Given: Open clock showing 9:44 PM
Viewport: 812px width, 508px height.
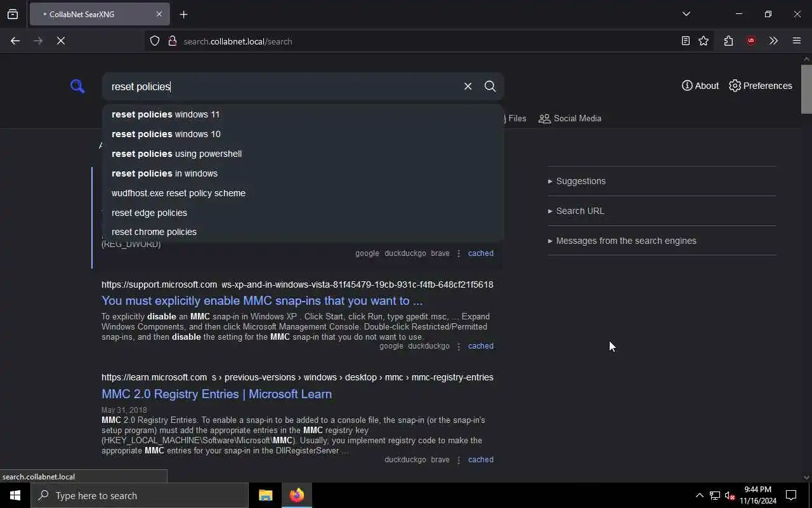Looking at the screenshot, I should tap(758, 495).
